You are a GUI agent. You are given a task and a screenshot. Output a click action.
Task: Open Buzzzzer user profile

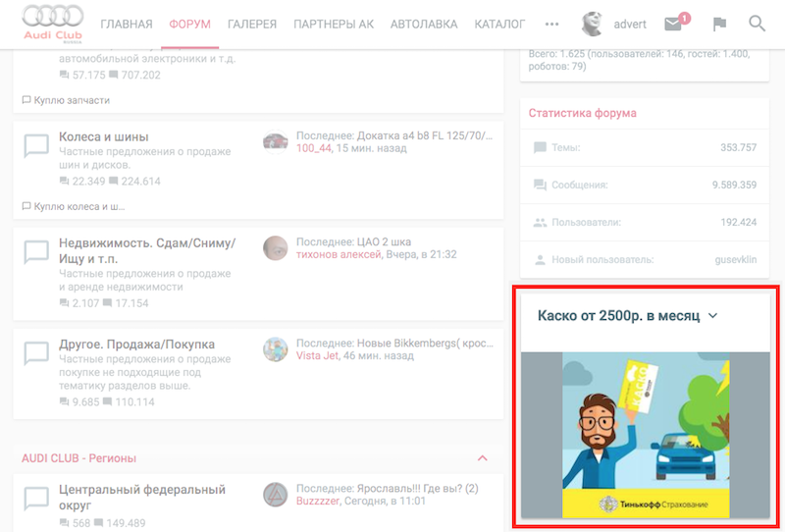[318, 501]
